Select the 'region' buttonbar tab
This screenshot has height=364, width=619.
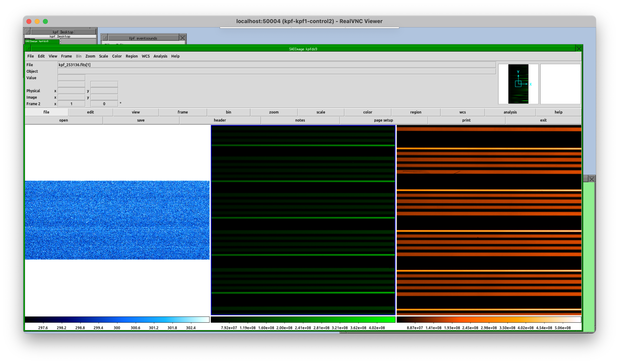pos(416,112)
